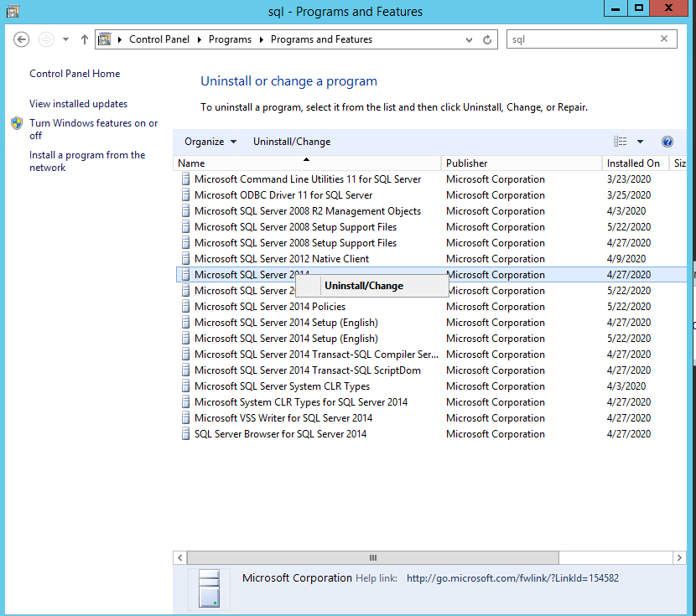Click Uninstall/Change in the toolbar
This screenshot has width=696, height=616.
pos(292,142)
